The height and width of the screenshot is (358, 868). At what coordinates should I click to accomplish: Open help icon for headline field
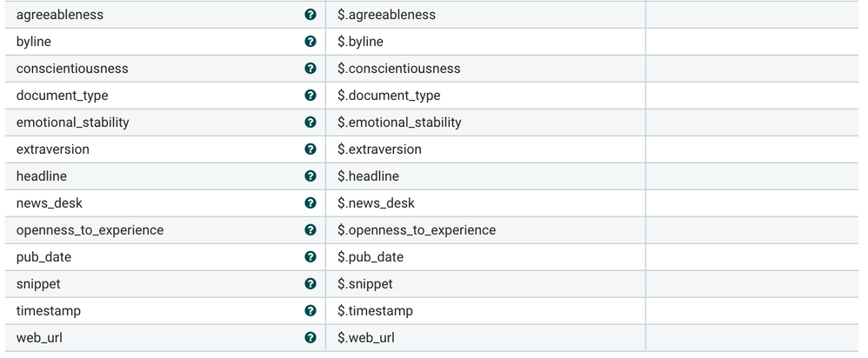click(310, 176)
